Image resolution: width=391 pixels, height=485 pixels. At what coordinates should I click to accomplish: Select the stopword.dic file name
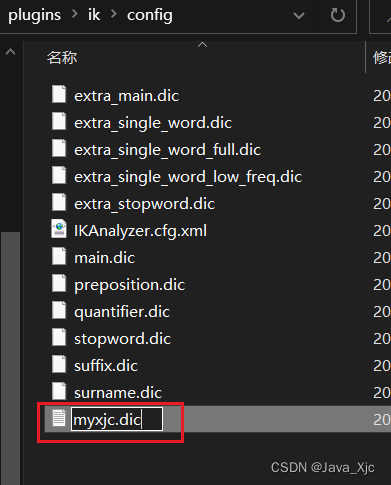123,339
